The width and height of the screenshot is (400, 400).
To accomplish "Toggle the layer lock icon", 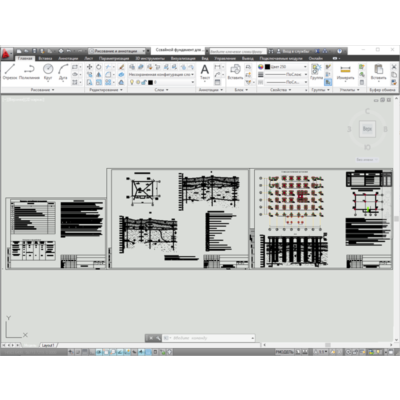I will pyautogui.click(x=144, y=82).
